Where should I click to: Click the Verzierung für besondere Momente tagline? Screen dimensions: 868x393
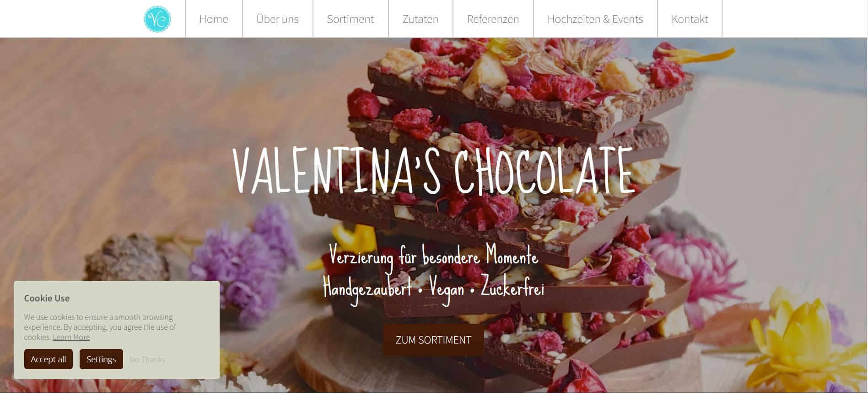tap(433, 256)
